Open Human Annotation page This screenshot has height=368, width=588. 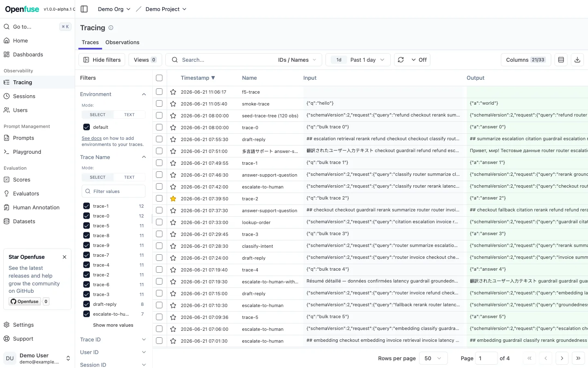37,207
